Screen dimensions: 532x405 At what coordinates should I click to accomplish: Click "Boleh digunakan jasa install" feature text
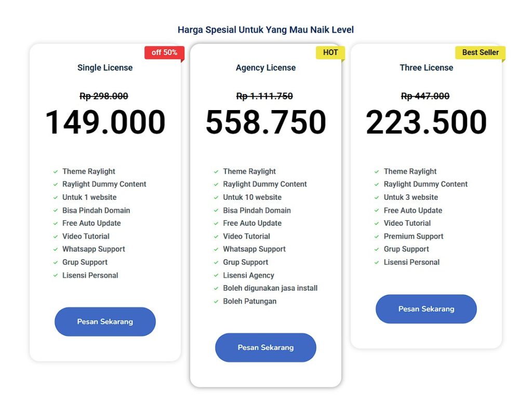coord(270,288)
